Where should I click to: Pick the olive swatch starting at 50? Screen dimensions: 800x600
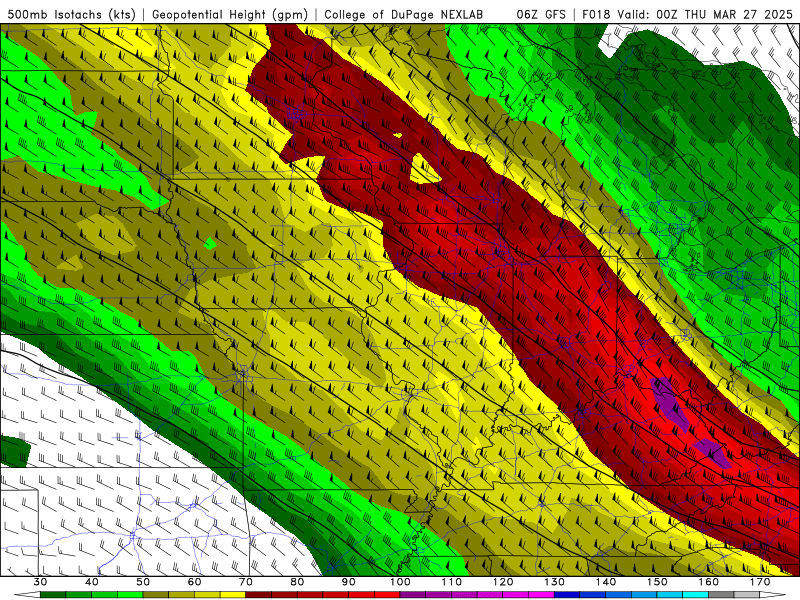[x=156, y=595]
